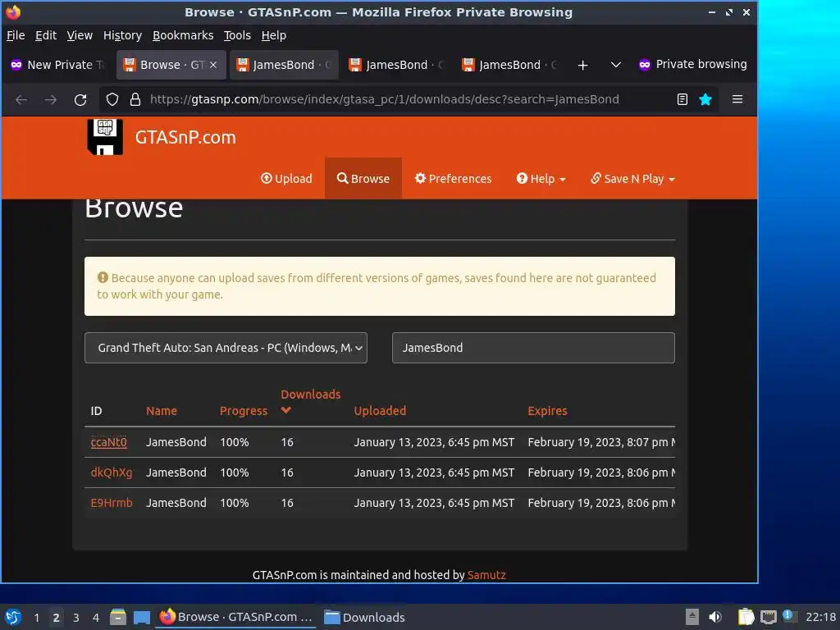Close the Browse GTASnP tab

point(213,65)
